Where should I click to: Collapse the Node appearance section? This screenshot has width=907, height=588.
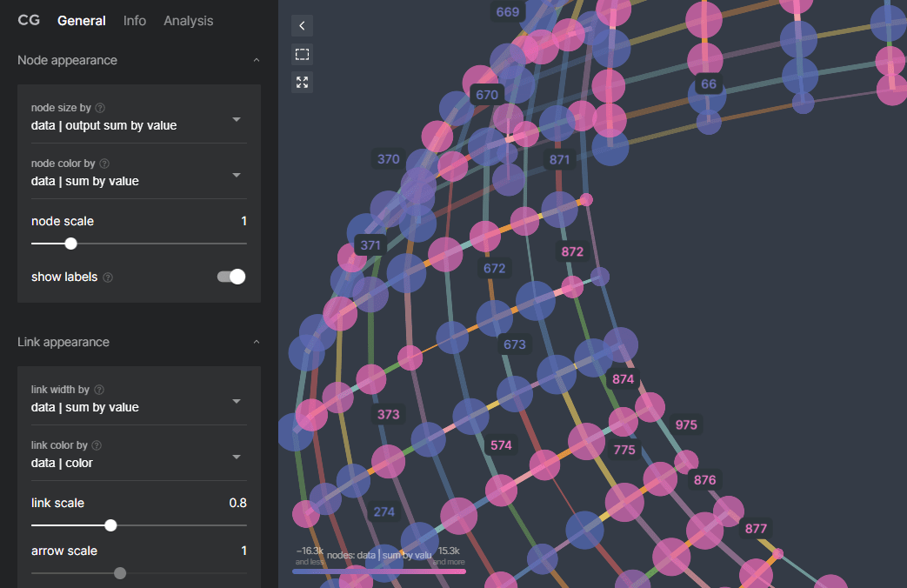point(256,60)
